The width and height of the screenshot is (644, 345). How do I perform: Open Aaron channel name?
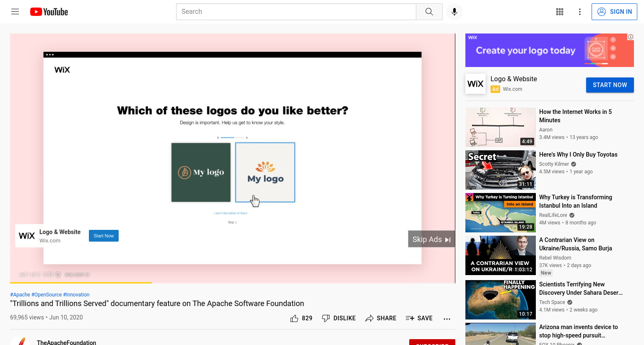[546, 130]
